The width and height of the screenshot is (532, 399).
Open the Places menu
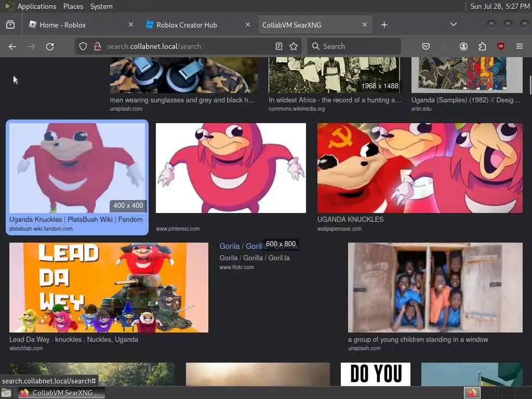(x=73, y=6)
